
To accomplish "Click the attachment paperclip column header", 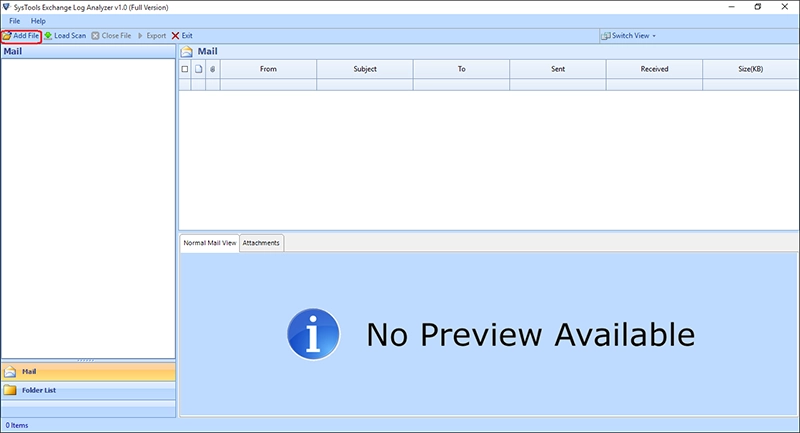I will [213, 69].
